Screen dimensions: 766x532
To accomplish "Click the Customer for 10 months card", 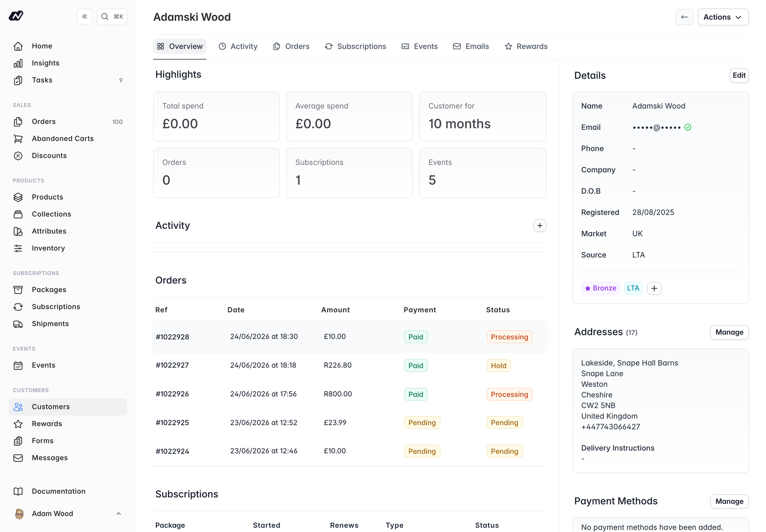I will click(483, 117).
